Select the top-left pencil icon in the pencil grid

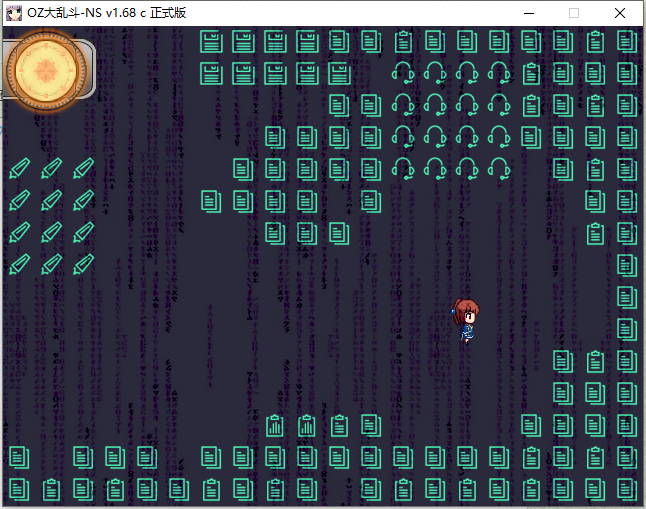(x=19, y=169)
